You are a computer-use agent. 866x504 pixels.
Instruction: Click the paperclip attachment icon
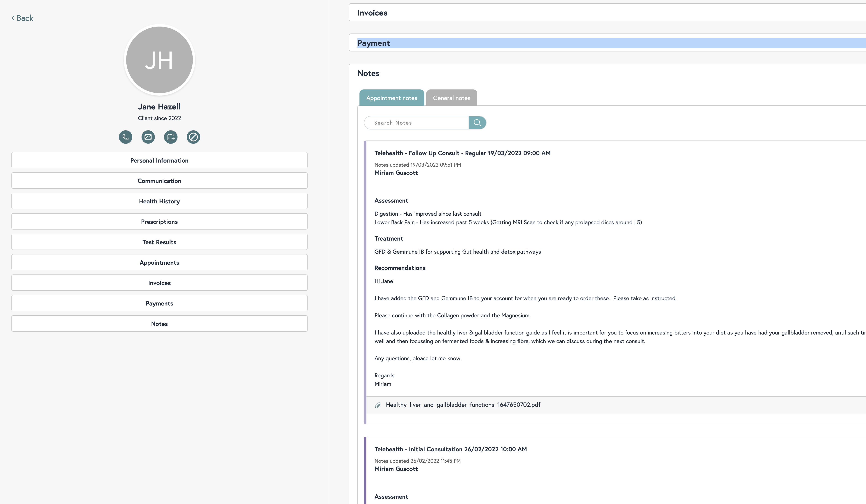pyautogui.click(x=378, y=405)
